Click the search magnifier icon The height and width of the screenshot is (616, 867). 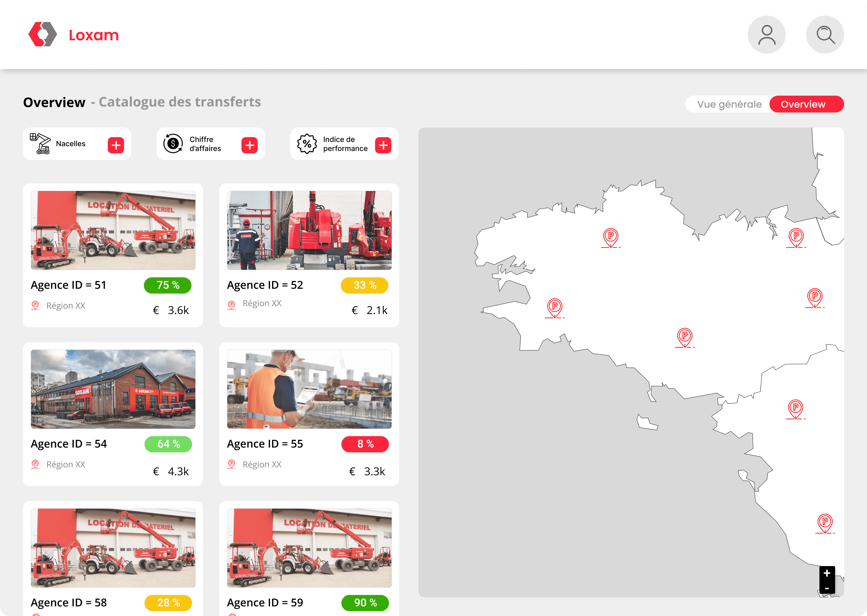point(825,35)
